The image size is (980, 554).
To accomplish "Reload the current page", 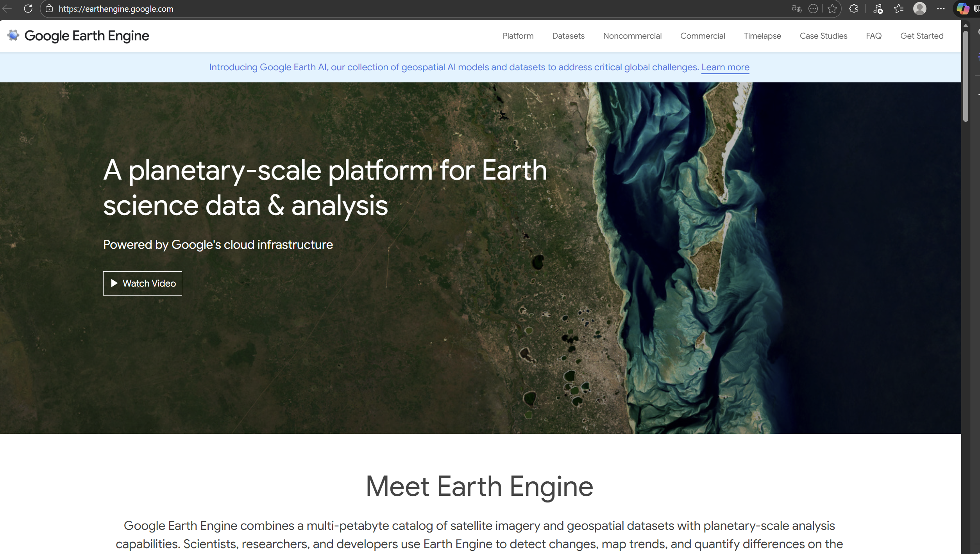I will [28, 9].
